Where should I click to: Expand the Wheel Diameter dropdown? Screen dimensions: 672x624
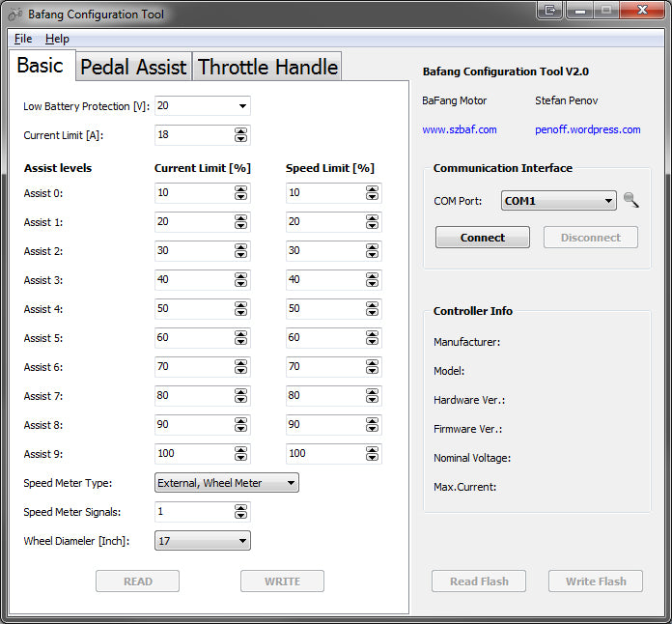coord(242,541)
